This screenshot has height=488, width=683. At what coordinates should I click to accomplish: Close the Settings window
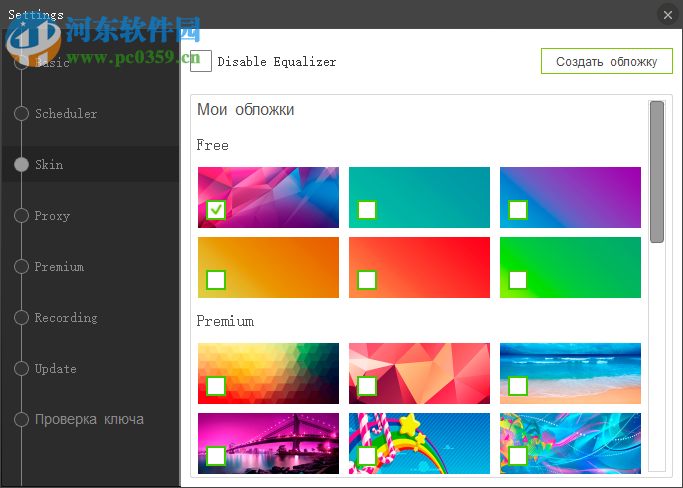[668, 15]
